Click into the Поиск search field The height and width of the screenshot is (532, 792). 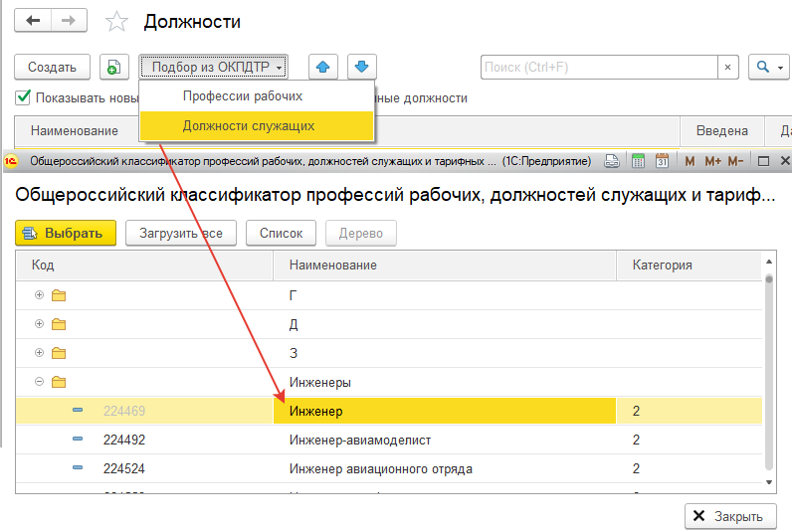(597, 67)
